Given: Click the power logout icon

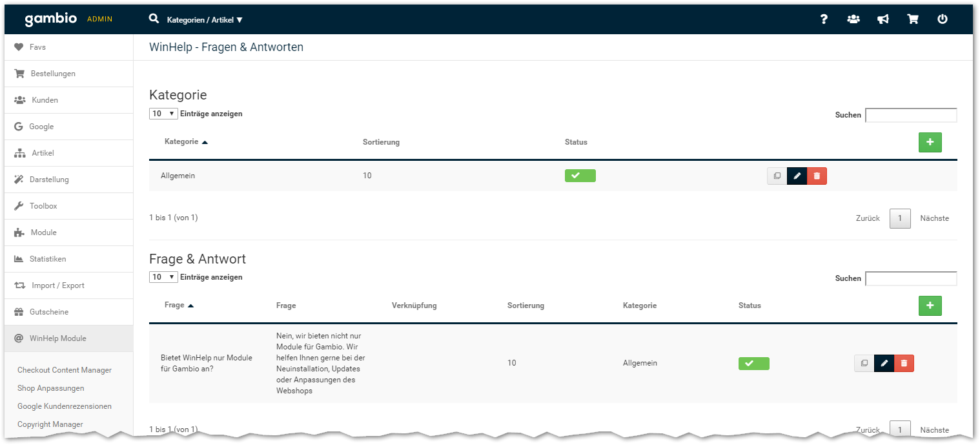Looking at the screenshot, I should coord(943,19).
